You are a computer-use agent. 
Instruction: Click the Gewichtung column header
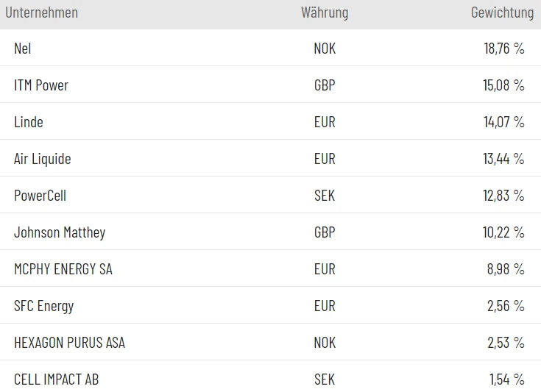(502, 13)
